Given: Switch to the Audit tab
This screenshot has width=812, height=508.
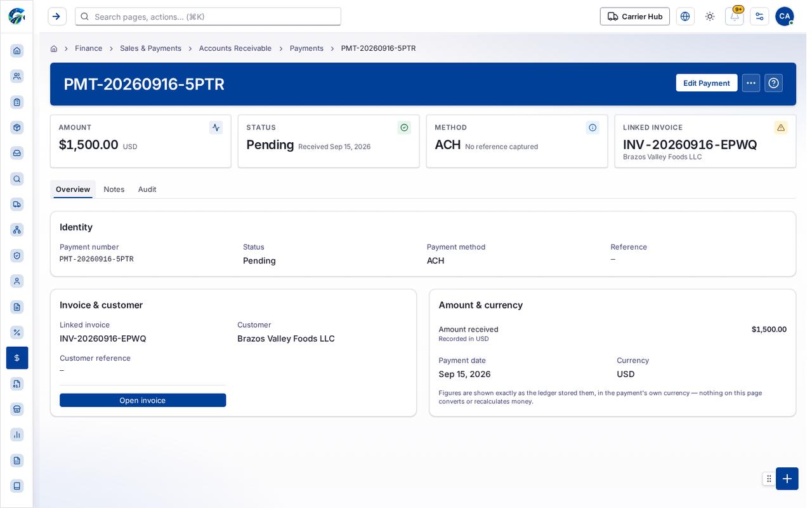Looking at the screenshot, I should [147, 189].
